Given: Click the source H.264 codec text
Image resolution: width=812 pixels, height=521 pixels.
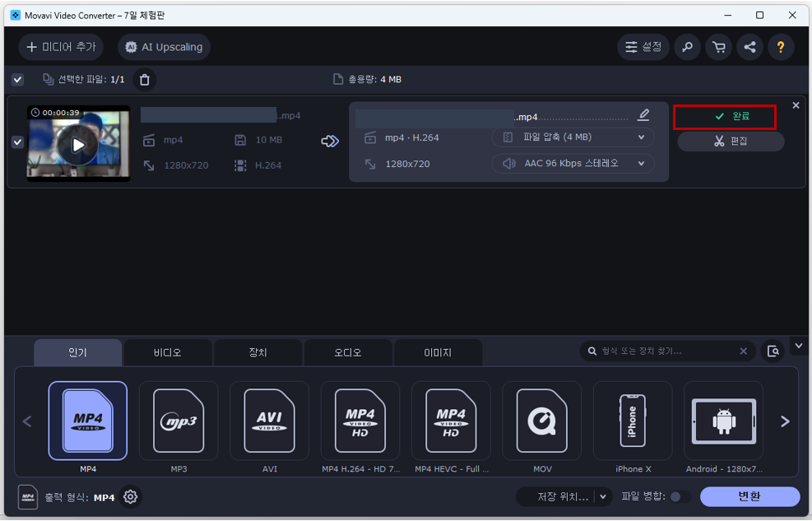Looking at the screenshot, I should coord(268,165).
